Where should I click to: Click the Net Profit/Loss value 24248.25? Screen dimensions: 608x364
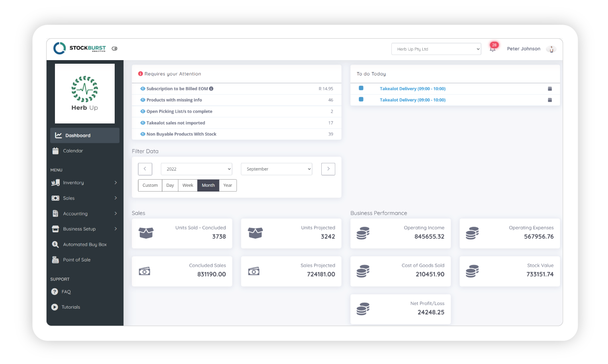click(431, 312)
